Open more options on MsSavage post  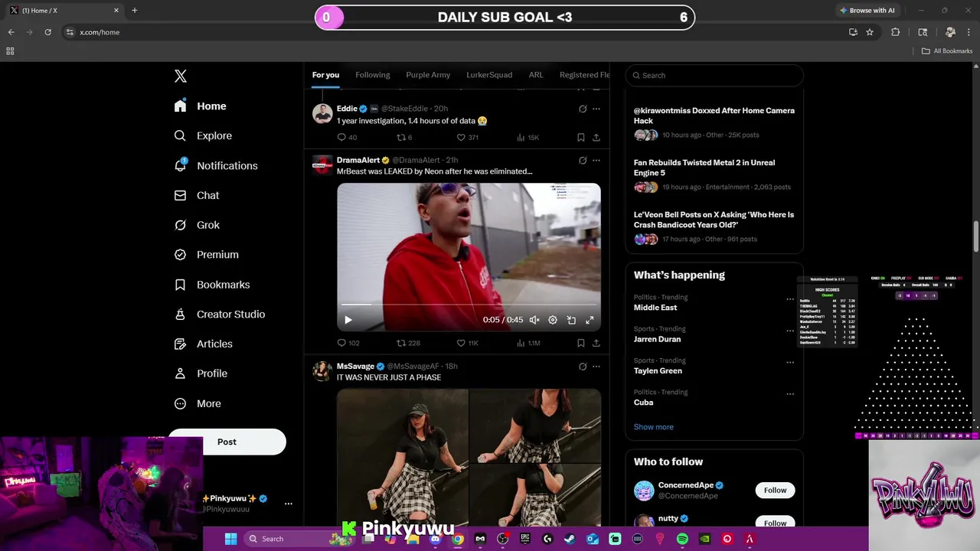pos(596,367)
